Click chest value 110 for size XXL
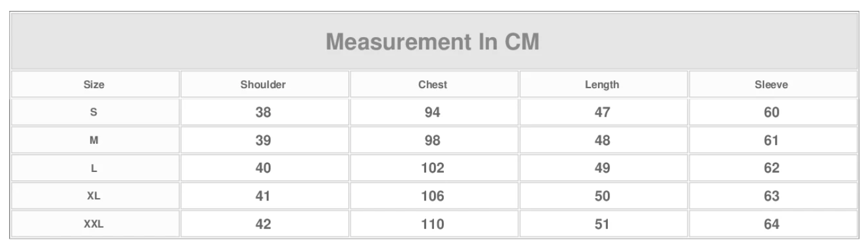The image size is (868, 243). 433,225
